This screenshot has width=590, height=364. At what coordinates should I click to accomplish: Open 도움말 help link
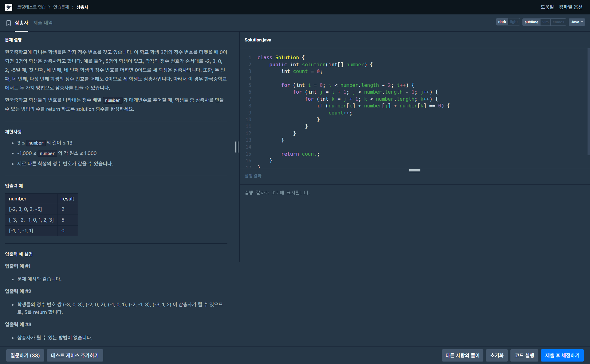click(547, 7)
